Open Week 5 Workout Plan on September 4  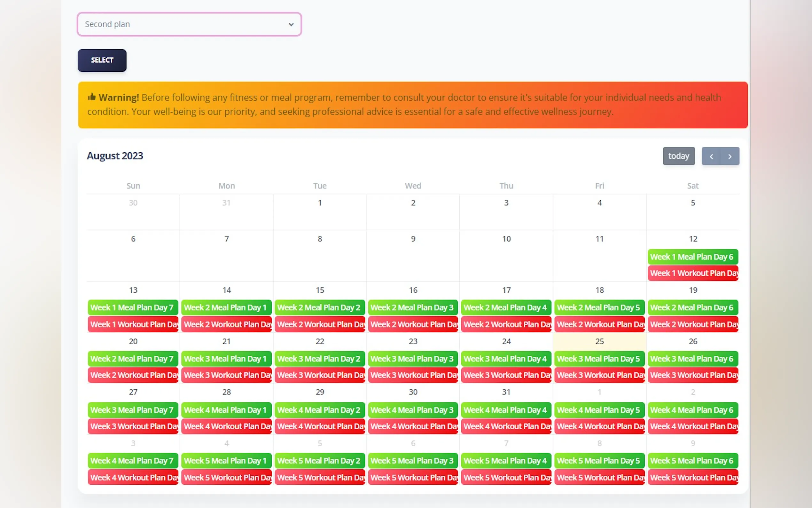(226, 477)
